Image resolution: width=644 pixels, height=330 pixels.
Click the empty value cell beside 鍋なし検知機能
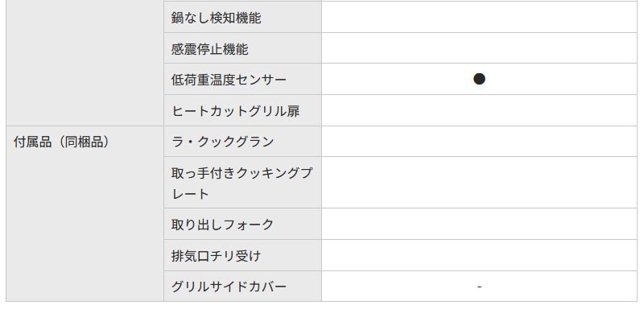click(x=479, y=17)
